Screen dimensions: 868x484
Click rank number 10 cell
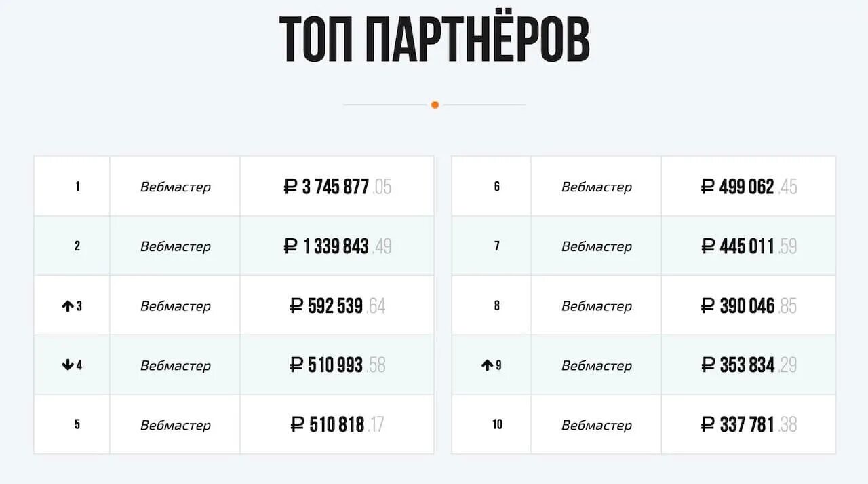coord(497,425)
